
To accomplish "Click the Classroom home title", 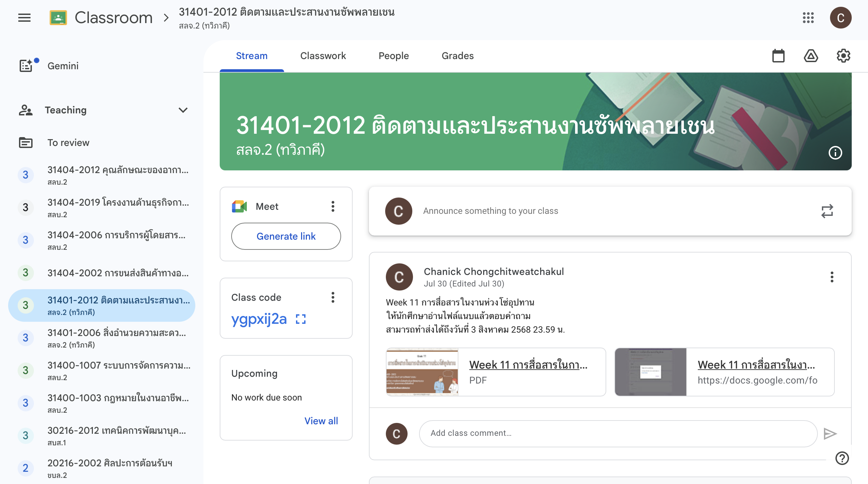I will click(x=114, y=18).
